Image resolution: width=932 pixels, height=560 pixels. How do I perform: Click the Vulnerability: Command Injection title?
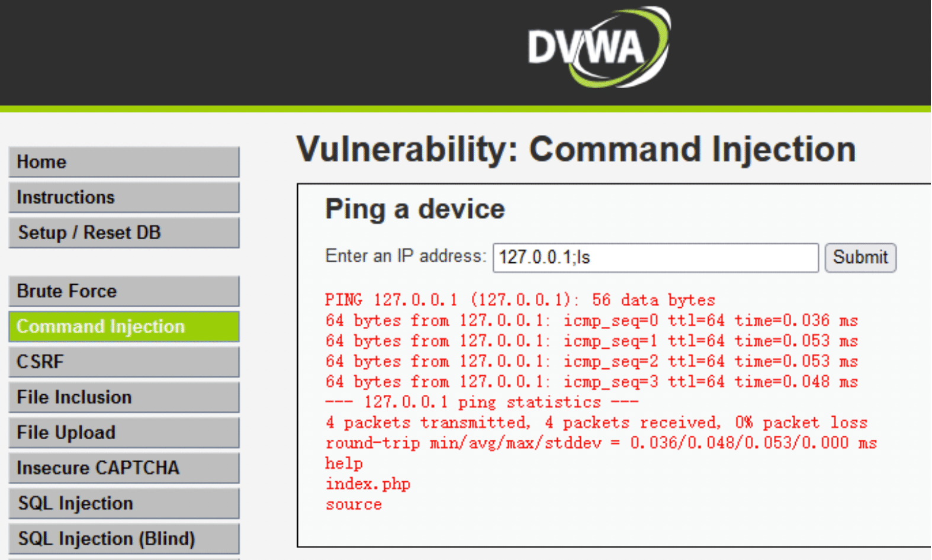(576, 149)
